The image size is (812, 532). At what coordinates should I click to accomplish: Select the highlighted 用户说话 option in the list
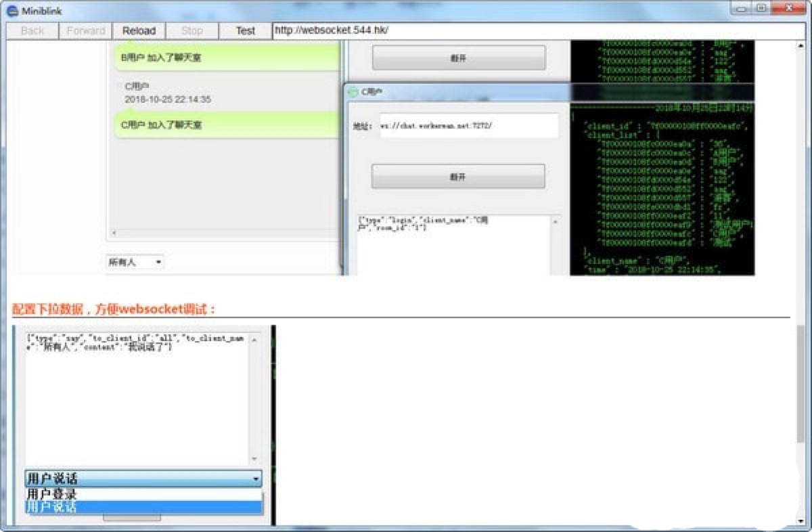[143, 507]
